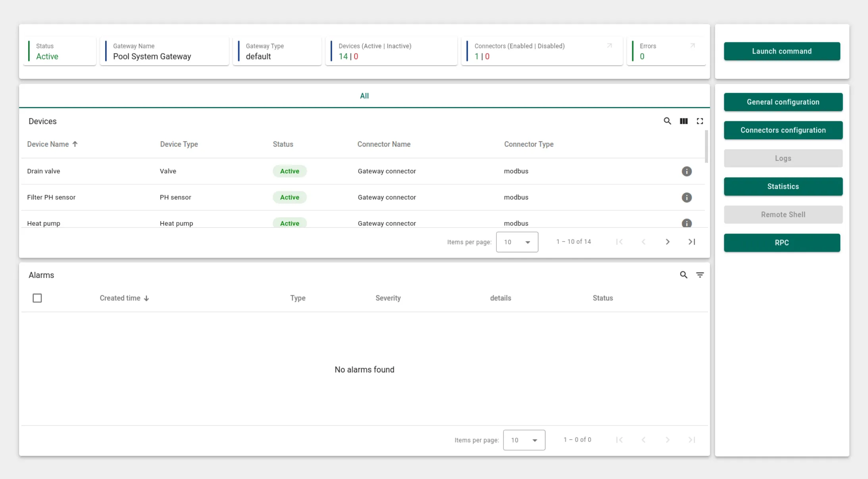
Task: Sort Alarms by Created time column
Action: pyautogui.click(x=120, y=298)
